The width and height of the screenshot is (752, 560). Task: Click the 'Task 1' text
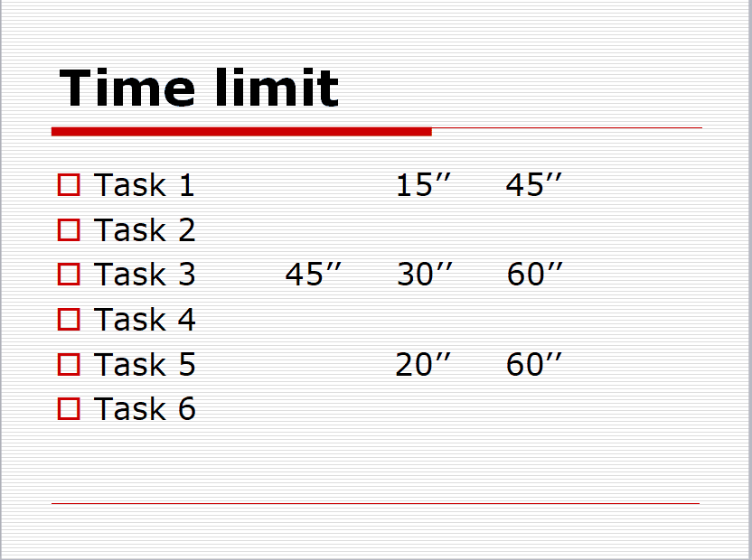(x=144, y=184)
